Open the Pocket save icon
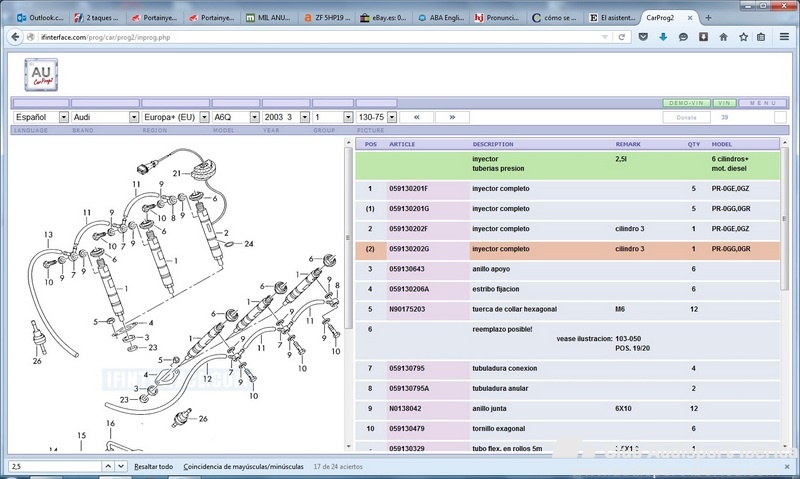This screenshot has height=479, width=800. click(643, 37)
